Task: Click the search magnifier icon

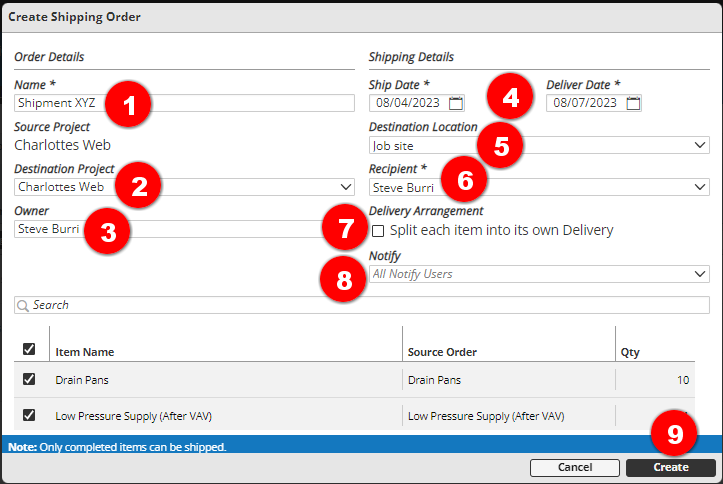Action: (x=23, y=305)
